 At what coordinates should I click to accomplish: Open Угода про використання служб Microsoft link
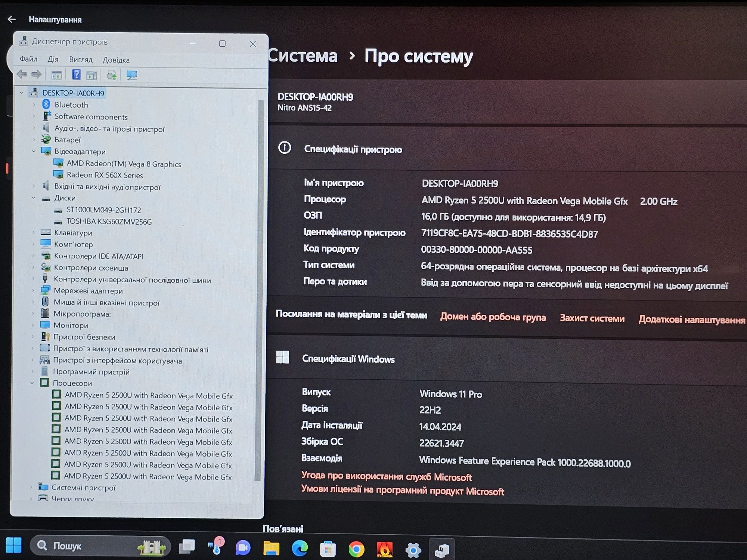click(x=387, y=477)
